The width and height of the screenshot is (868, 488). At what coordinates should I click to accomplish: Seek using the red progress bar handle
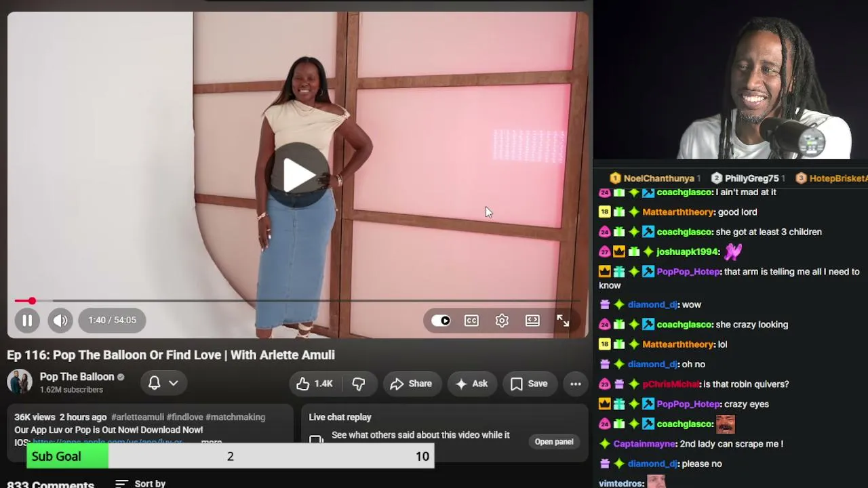click(32, 300)
